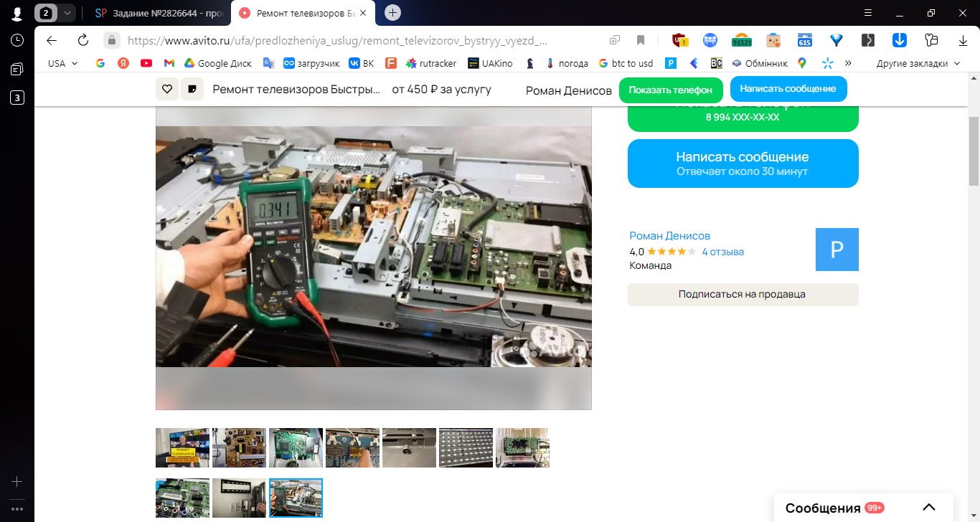Go back to the previous page
Image resolution: width=980 pixels, height=522 pixels.
[52, 40]
